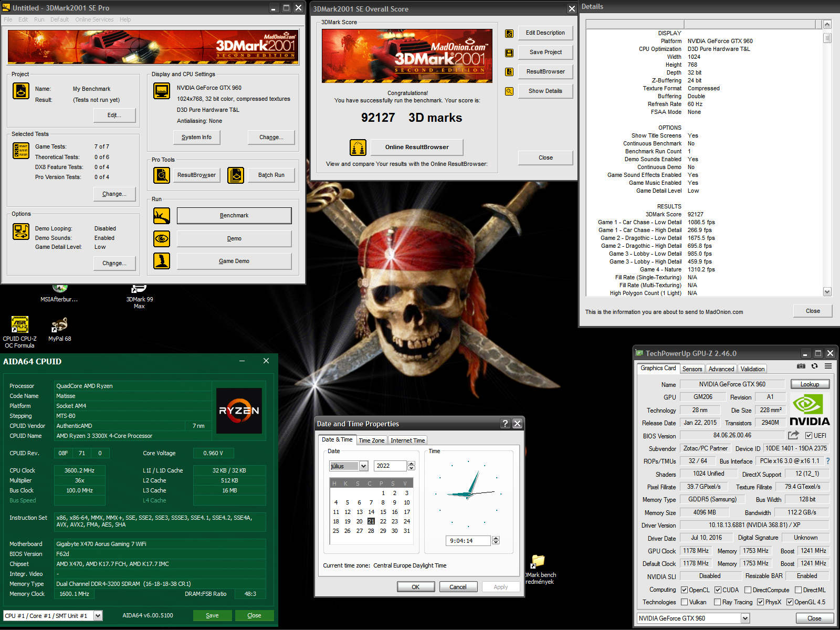Screen dimensions: 840x630
Task: Switch to the Time Zone tab
Action: coord(371,440)
